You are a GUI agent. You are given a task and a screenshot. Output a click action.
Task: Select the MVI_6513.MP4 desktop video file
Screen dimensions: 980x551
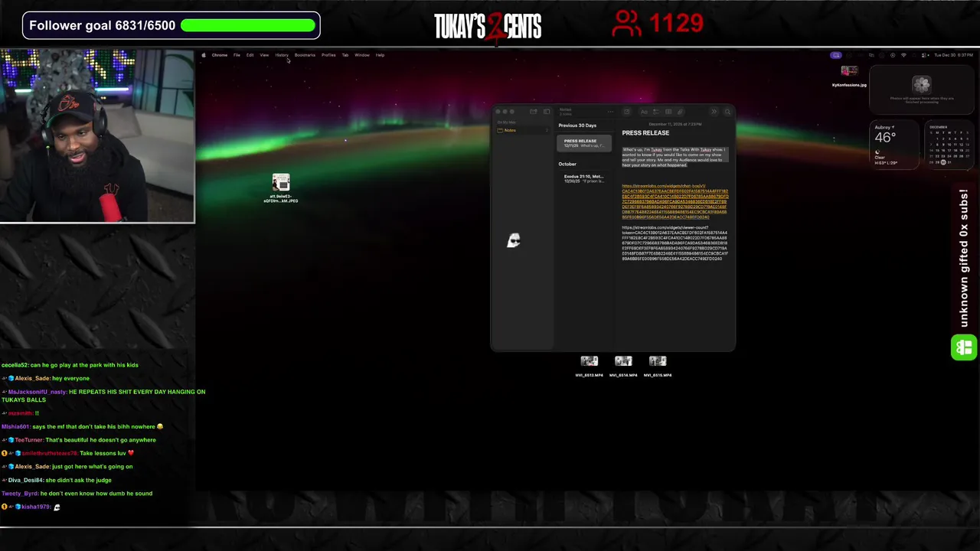(x=589, y=367)
